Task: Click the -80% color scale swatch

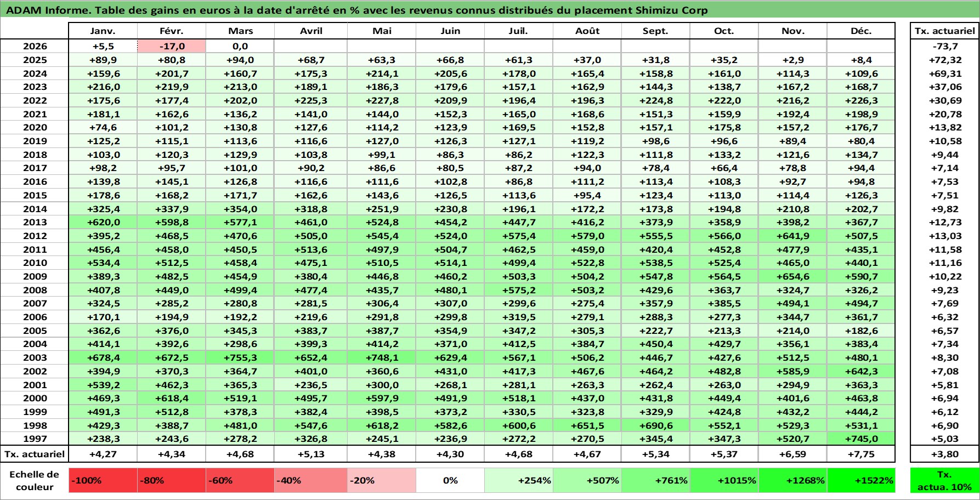Action: click(172, 480)
